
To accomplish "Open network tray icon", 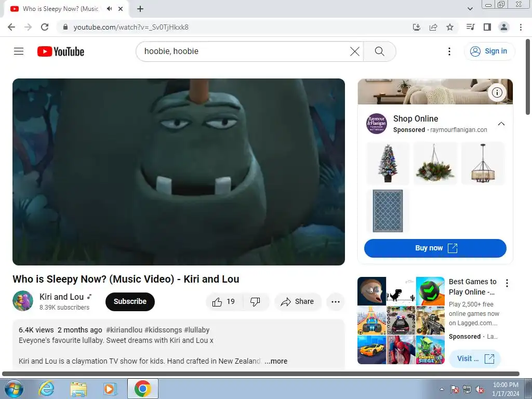I will [467, 389].
